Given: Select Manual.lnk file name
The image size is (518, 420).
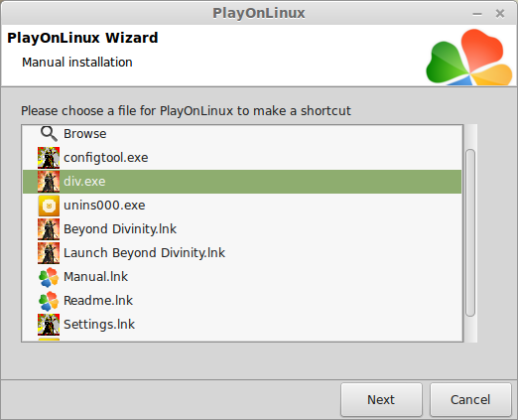Looking at the screenshot, I should [95, 277].
